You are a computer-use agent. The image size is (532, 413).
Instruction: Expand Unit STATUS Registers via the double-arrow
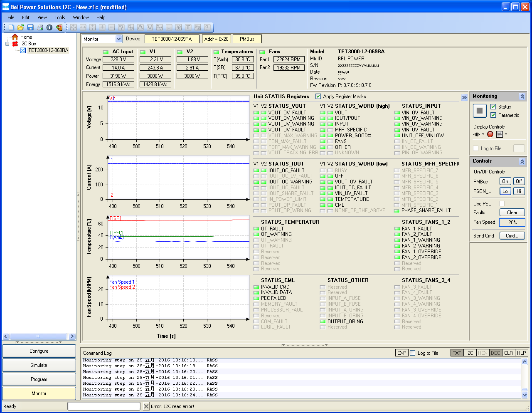tap(464, 96)
